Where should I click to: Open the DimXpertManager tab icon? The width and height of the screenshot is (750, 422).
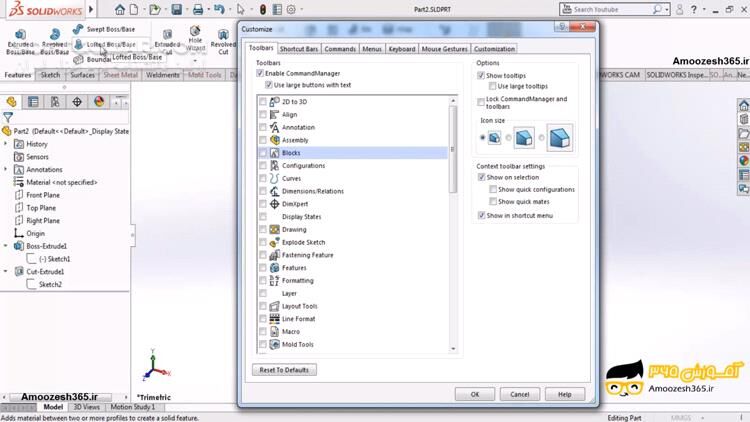(x=77, y=101)
